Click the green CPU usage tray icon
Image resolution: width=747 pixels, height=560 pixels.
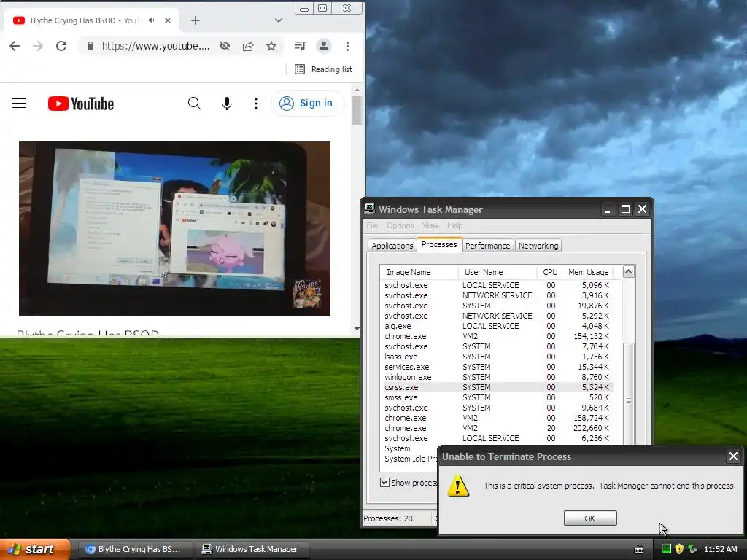click(667, 549)
